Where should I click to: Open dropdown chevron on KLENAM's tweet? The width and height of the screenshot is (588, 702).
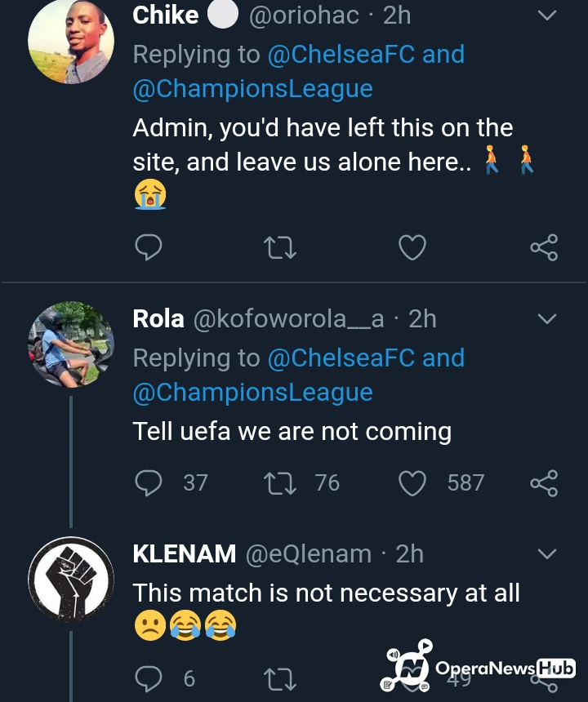[546, 555]
